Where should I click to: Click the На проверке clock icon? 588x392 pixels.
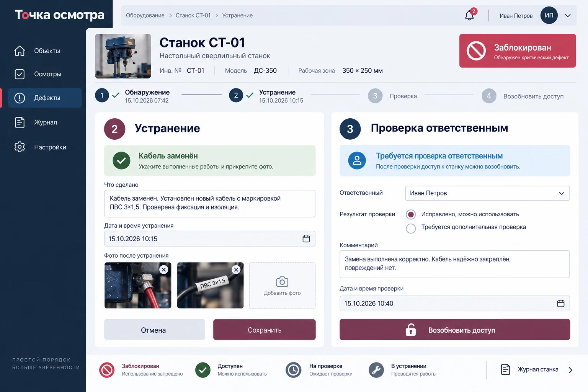pyautogui.click(x=294, y=370)
